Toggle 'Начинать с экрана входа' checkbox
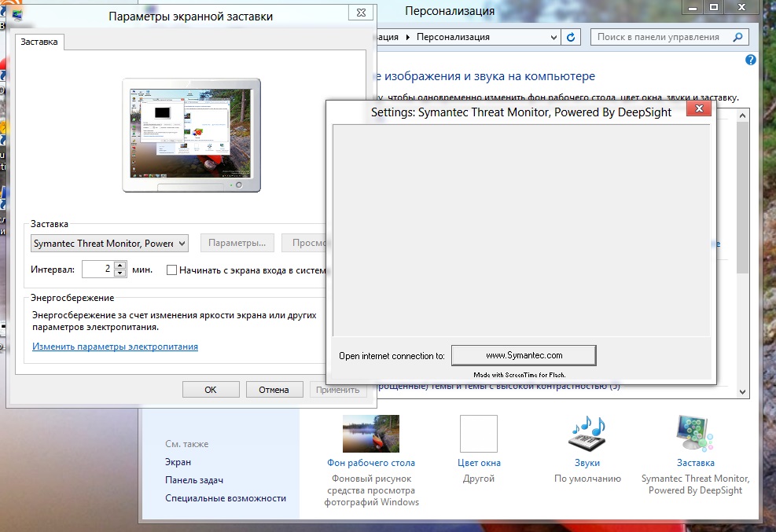Viewport: 776px width, 532px height. 171,270
